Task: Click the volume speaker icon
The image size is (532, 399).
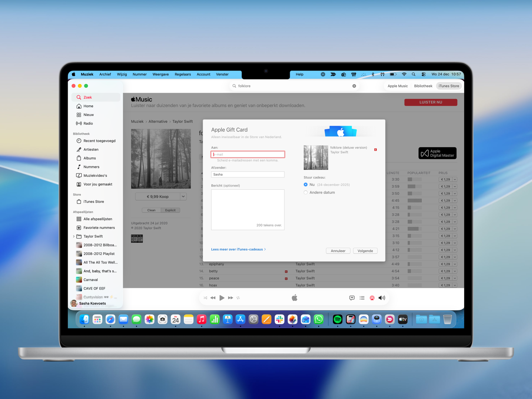Action: pos(382,298)
